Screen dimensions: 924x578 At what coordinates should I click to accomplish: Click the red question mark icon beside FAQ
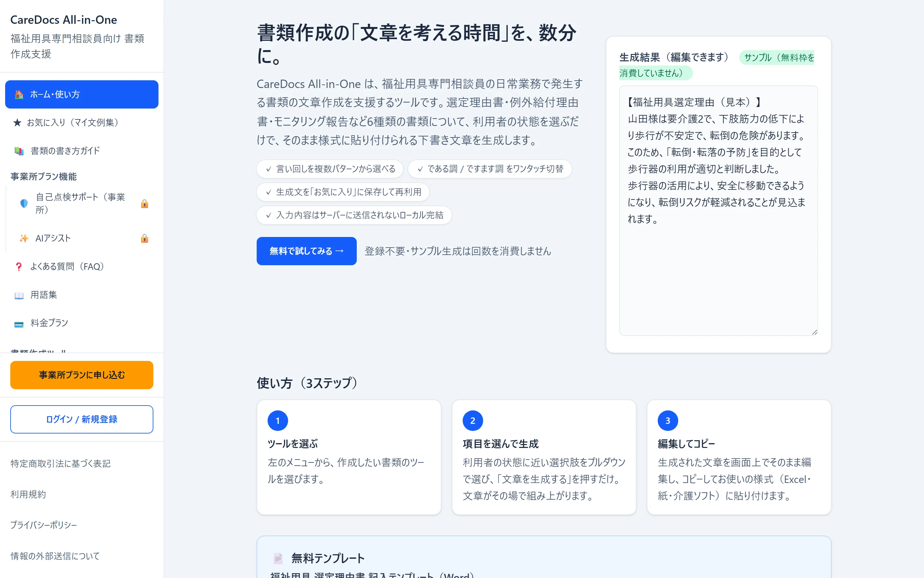tap(19, 267)
